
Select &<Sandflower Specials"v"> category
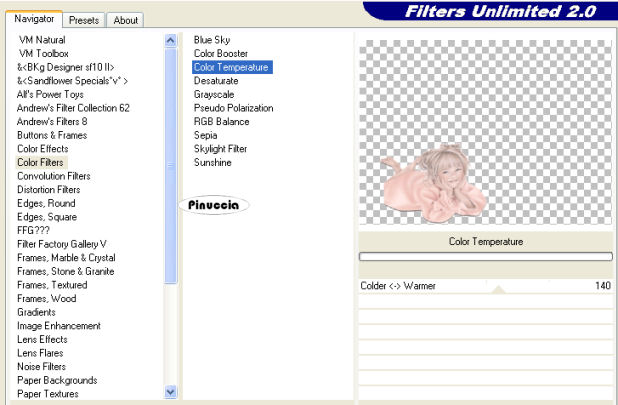(x=72, y=81)
